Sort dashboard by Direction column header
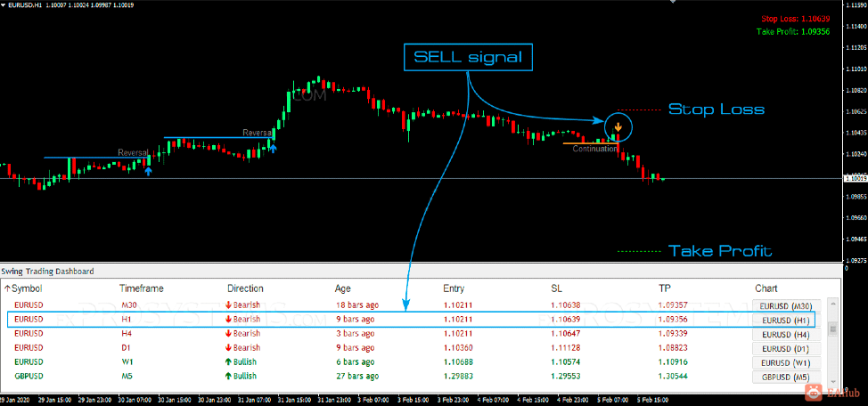 click(x=245, y=288)
